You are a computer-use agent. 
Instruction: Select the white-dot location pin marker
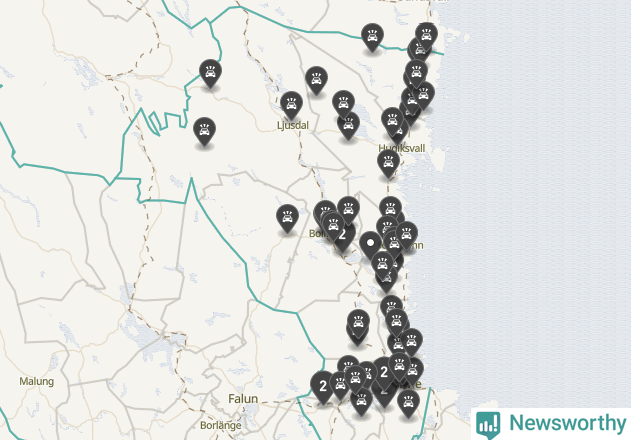click(x=370, y=244)
